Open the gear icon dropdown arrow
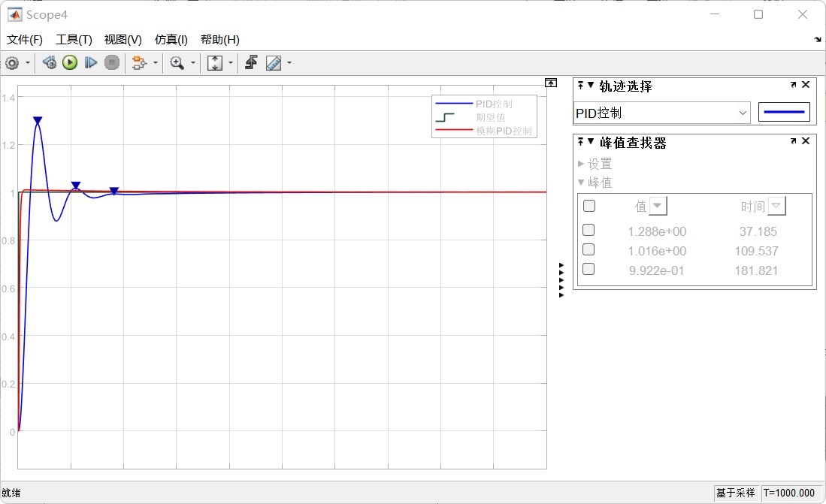The image size is (826, 504). coord(28,63)
